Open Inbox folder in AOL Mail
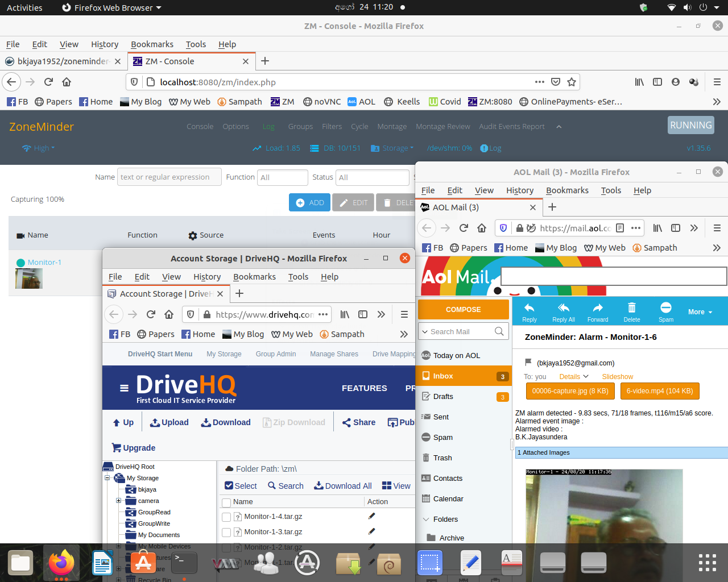The height and width of the screenshot is (582, 728). [464, 376]
